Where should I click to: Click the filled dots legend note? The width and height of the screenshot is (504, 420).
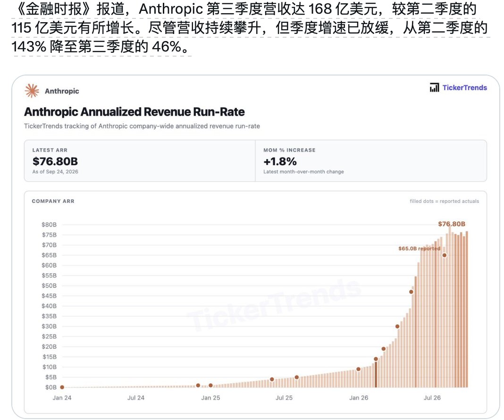pyautogui.click(x=444, y=201)
